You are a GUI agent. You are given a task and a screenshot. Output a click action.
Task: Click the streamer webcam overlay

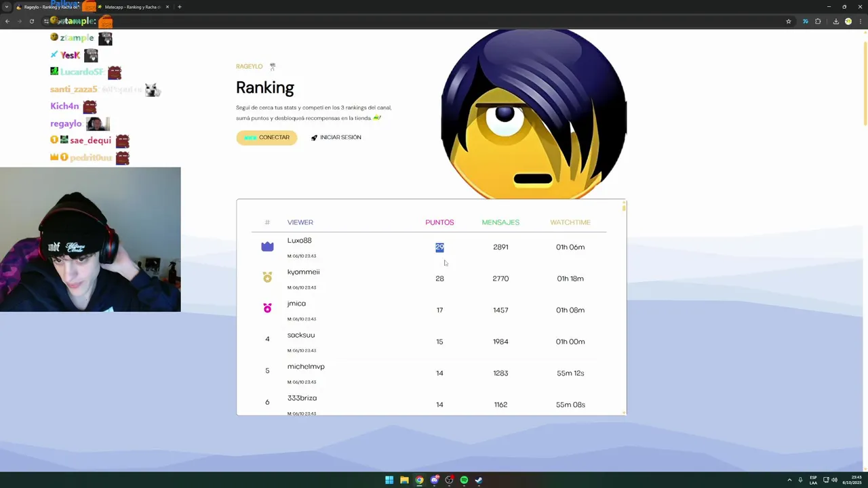pos(90,239)
